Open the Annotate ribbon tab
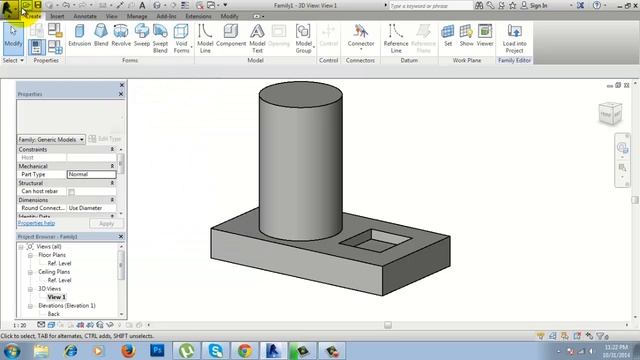Image resolution: width=640 pixels, height=360 pixels. (85, 16)
